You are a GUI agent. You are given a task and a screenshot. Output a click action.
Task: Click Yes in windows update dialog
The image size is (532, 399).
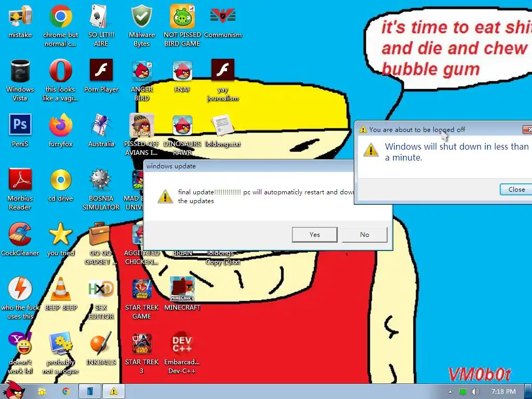point(314,234)
